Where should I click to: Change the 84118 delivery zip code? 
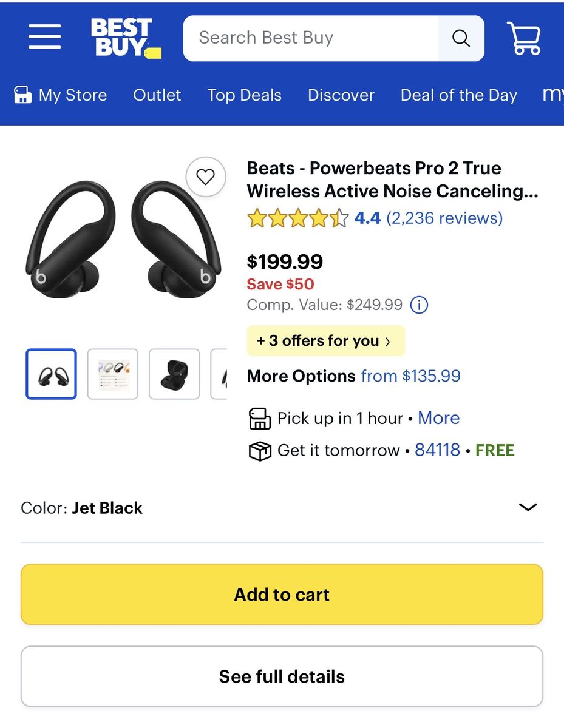(x=437, y=450)
